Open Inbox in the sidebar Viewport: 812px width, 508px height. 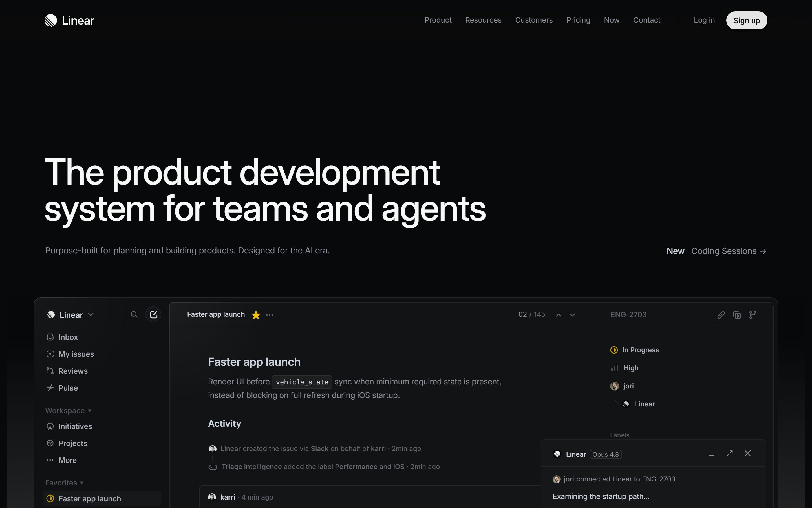(x=102, y=337)
